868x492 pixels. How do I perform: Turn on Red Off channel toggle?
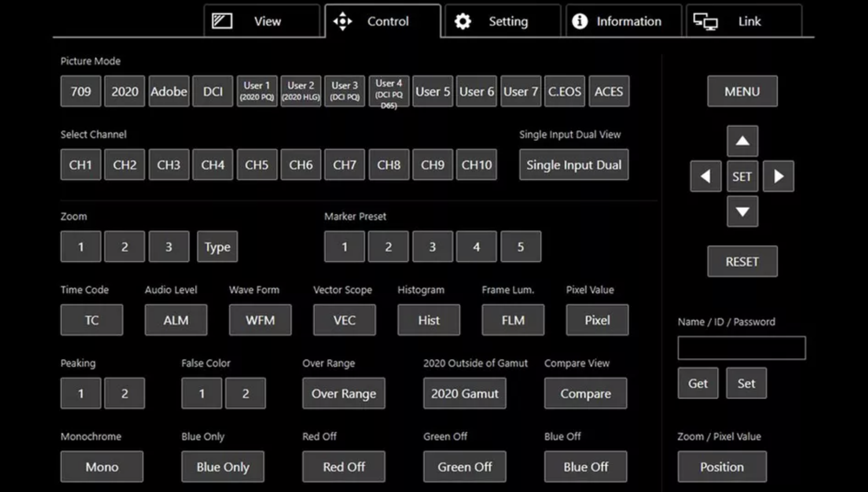coord(344,467)
